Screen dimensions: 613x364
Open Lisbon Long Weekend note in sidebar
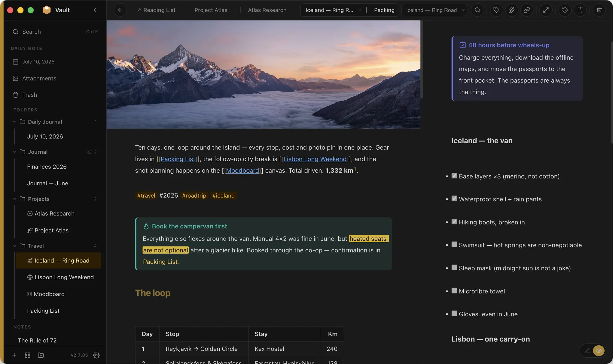[64, 277]
